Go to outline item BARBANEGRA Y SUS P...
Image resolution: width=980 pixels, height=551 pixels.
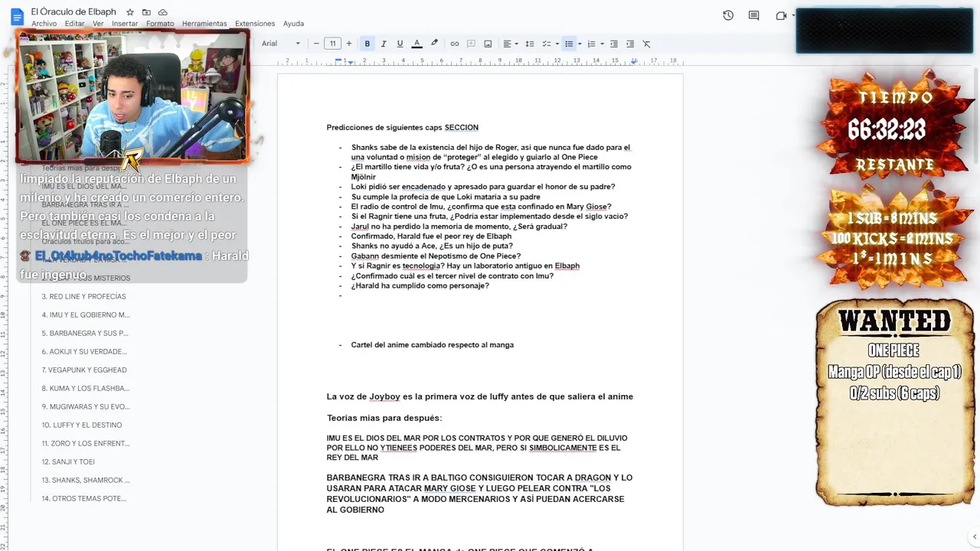click(x=85, y=333)
